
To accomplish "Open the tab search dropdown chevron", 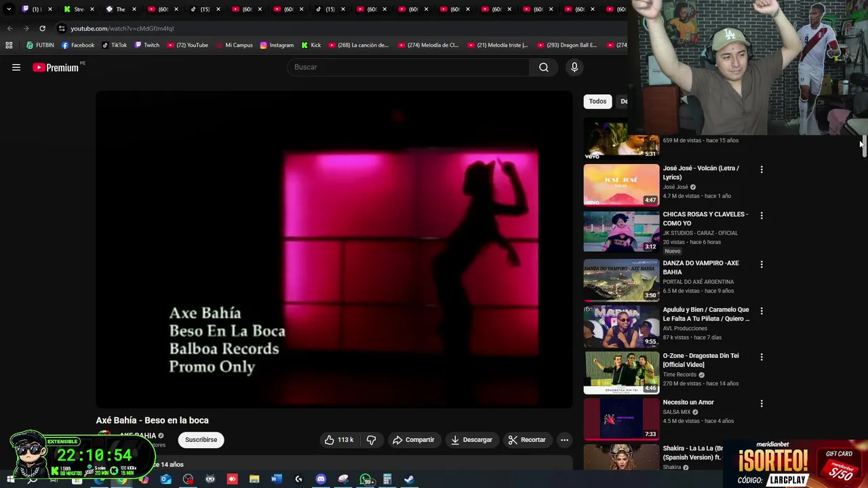I will [x=9, y=9].
